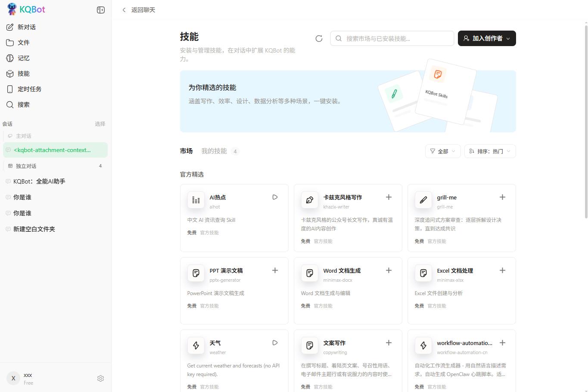Click the Free plan label
The width and height of the screenshot is (588, 392).
(28, 383)
